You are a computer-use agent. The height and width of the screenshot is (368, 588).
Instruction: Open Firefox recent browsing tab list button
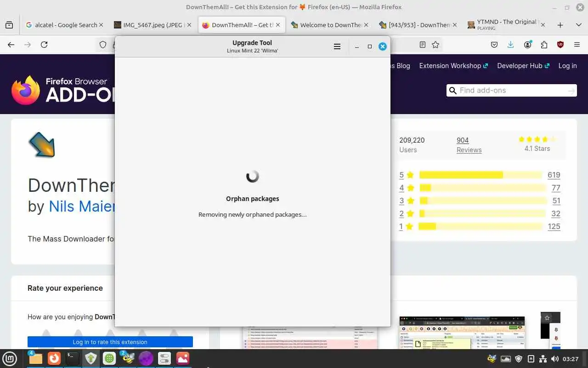(9, 25)
